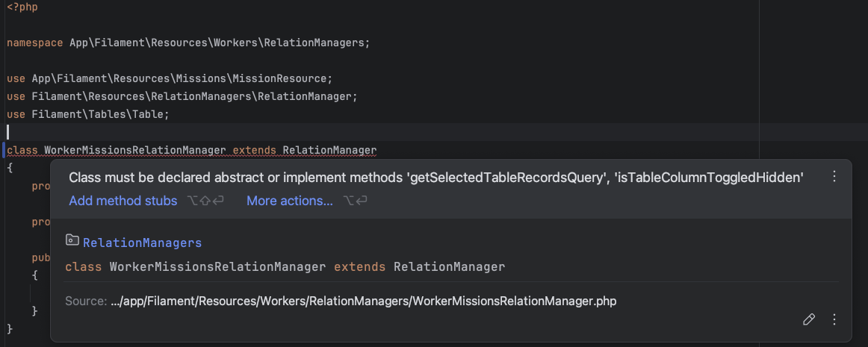Click the 'Add method stubs' quick fix
The width and height of the screenshot is (868, 347).
(123, 201)
